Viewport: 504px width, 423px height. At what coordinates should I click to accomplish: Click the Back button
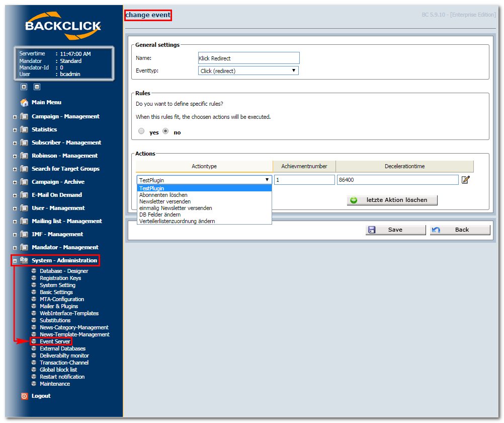(x=460, y=230)
